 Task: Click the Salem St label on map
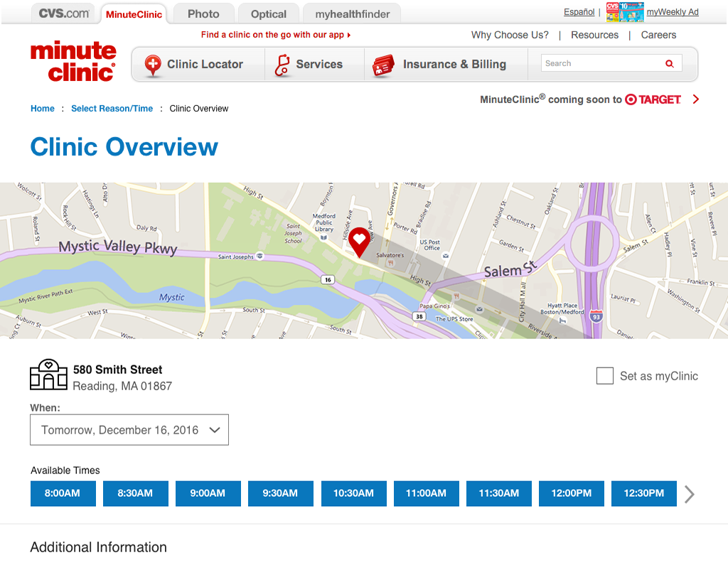click(x=510, y=269)
